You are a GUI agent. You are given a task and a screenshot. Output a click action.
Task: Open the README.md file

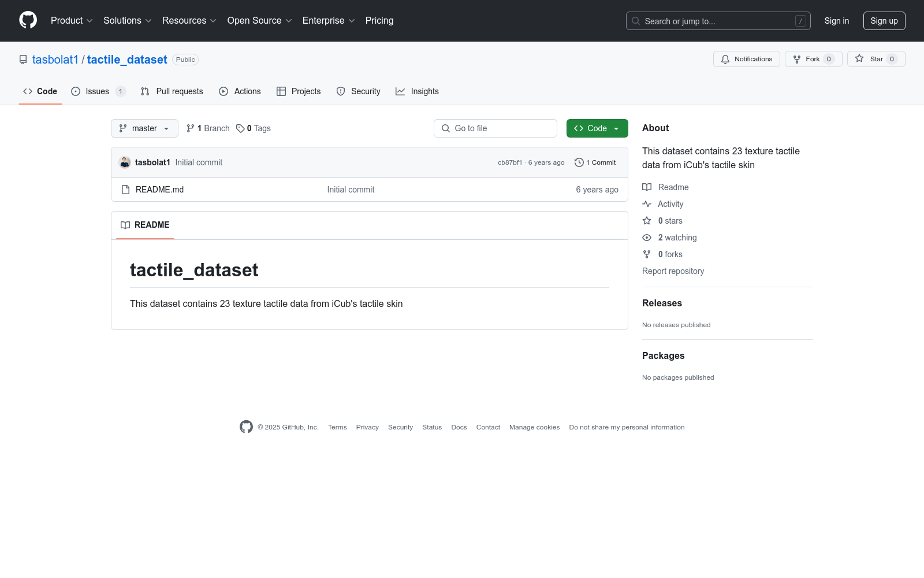pyautogui.click(x=159, y=190)
